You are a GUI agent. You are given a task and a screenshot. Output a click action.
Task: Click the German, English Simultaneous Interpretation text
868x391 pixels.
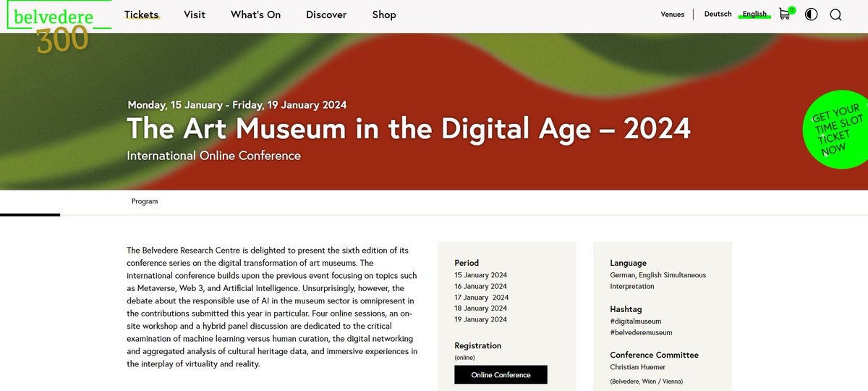point(658,280)
